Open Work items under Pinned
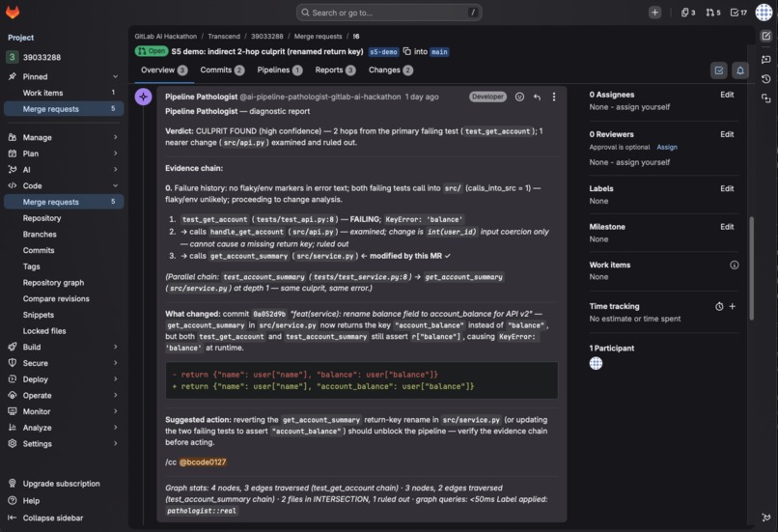Image resolution: width=778 pixels, height=532 pixels. click(64, 93)
